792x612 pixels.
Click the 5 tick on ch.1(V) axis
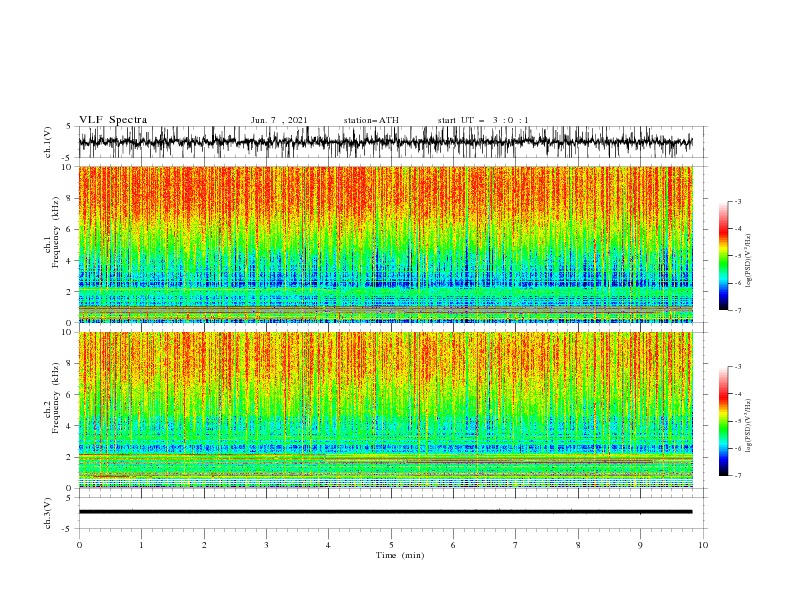[x=69, y=126]
